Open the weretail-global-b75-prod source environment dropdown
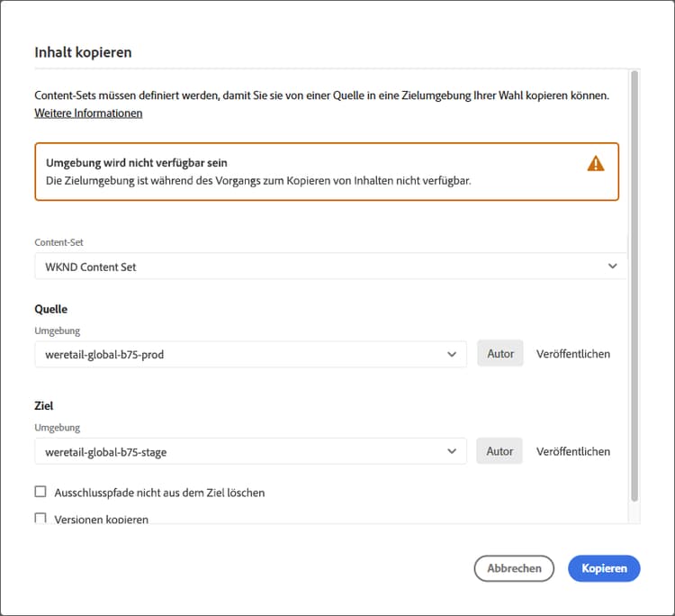Screen dimensions: 675x616 (x=243, y=354)
